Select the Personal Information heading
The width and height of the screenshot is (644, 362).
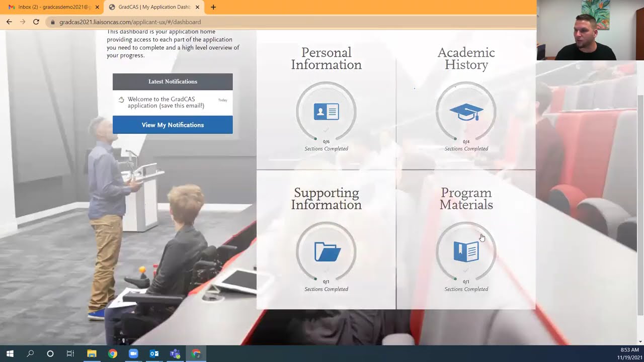(x=326, y=59)
